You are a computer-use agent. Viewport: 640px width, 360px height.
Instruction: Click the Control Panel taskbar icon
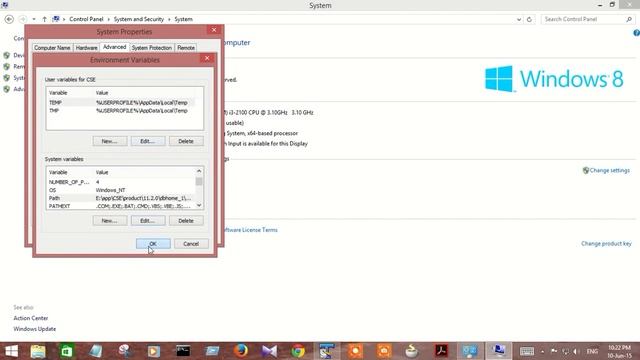470,351
